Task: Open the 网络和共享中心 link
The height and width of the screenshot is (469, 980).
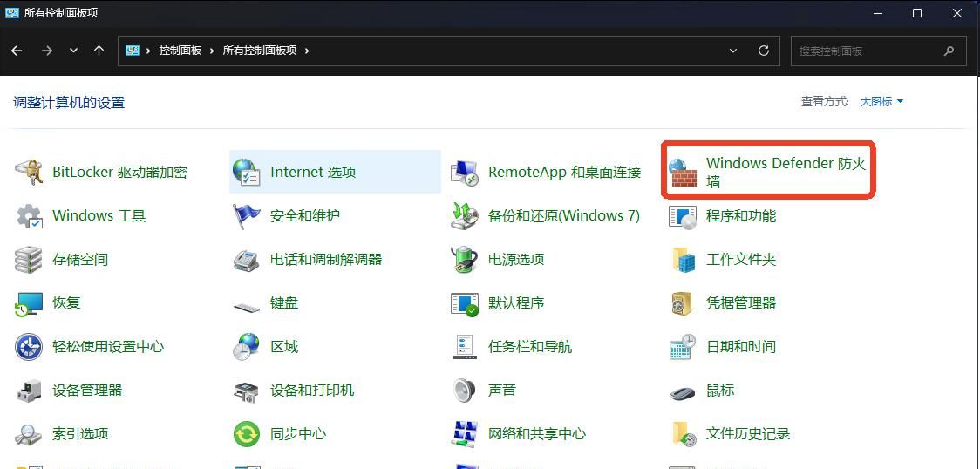Action: coord(536,434)
